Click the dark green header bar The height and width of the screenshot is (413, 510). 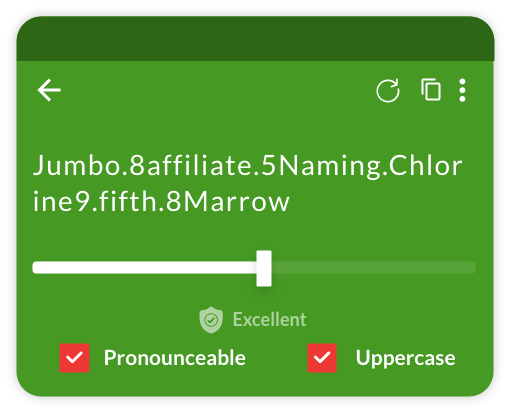click(255, 39)
